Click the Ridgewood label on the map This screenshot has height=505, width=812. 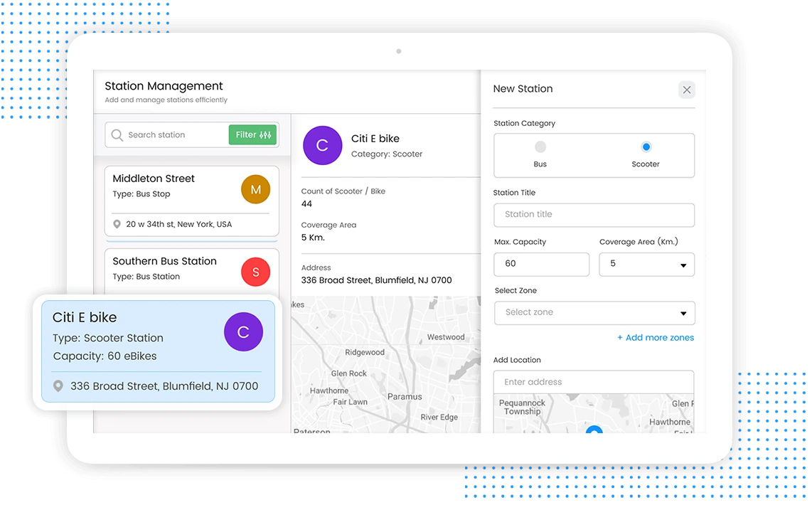pyautogui.click(x=365, y=352)
